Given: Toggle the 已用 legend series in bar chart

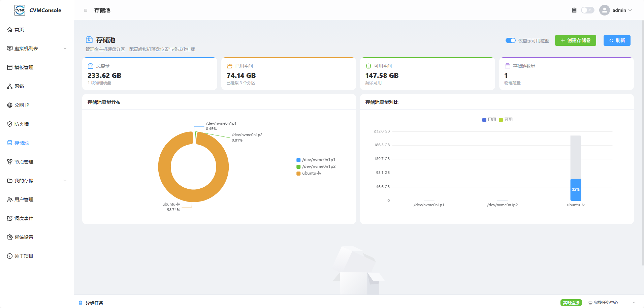Looking at the screenshot, I should pos(489,120).
